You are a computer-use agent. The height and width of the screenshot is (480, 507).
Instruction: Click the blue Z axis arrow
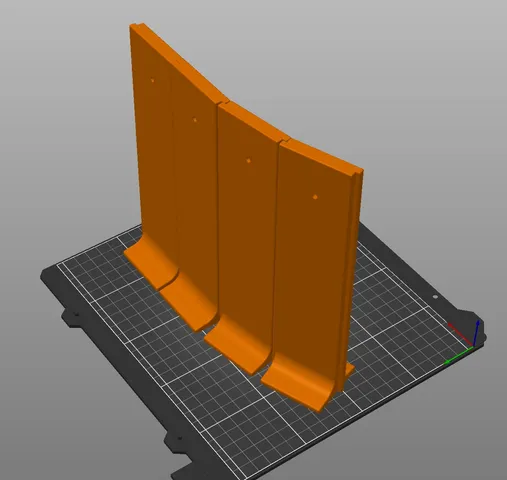coord(477,332)
